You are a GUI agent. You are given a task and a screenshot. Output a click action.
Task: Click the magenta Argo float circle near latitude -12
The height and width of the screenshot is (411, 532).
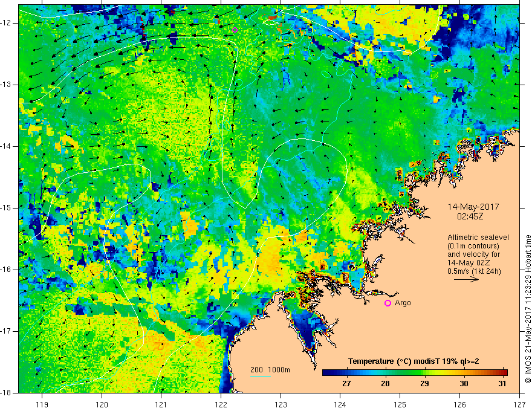coord(235,30)
